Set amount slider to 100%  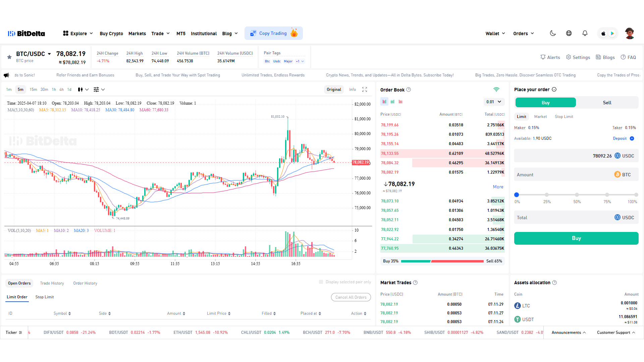click(x=636, y=195)
